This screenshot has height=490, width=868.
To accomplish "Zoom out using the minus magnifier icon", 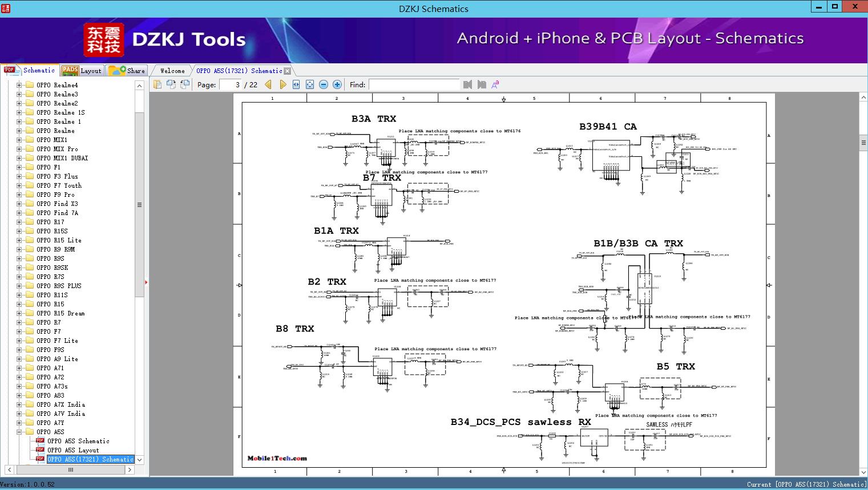I will 323,84.
